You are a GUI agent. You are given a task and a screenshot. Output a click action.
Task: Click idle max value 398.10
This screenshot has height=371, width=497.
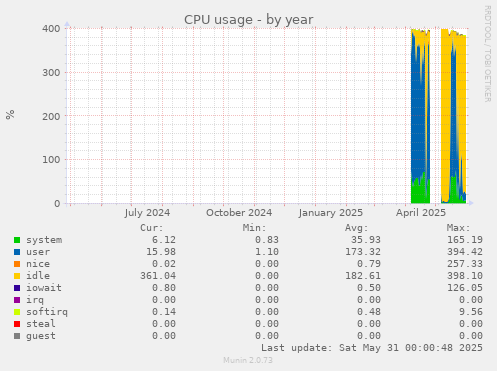465,276
